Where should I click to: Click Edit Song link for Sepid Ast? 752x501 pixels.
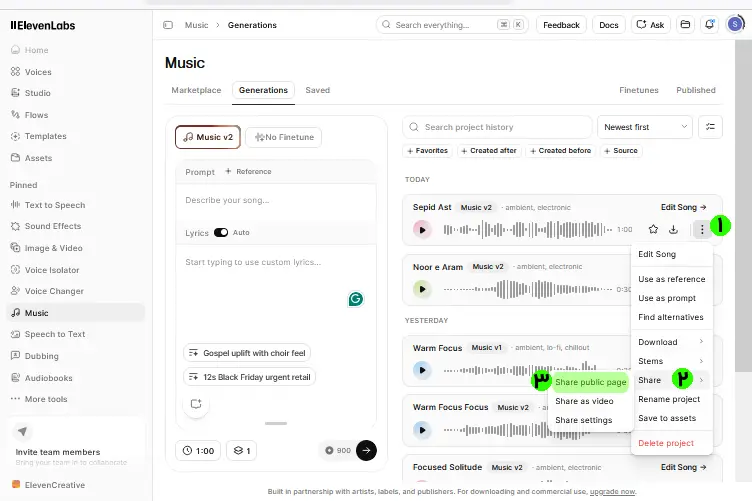pyautogui.click(x=683, y=207)
